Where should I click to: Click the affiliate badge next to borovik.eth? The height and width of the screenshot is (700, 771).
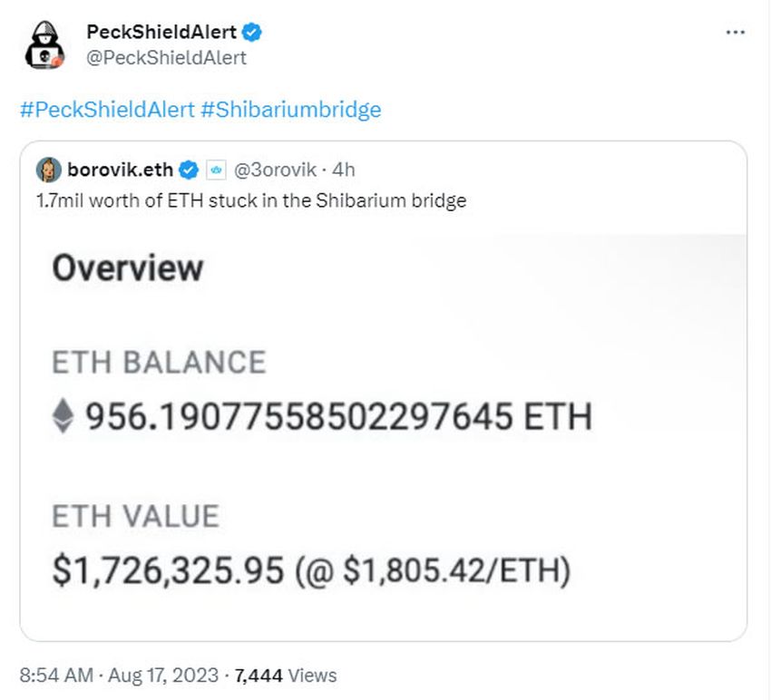pos(216,170)
